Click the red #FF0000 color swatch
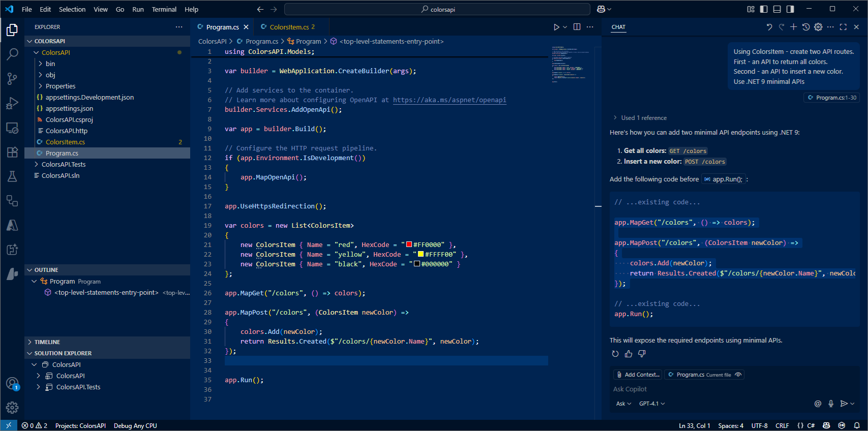Viewport: 868px width, 431px height. 409,244
